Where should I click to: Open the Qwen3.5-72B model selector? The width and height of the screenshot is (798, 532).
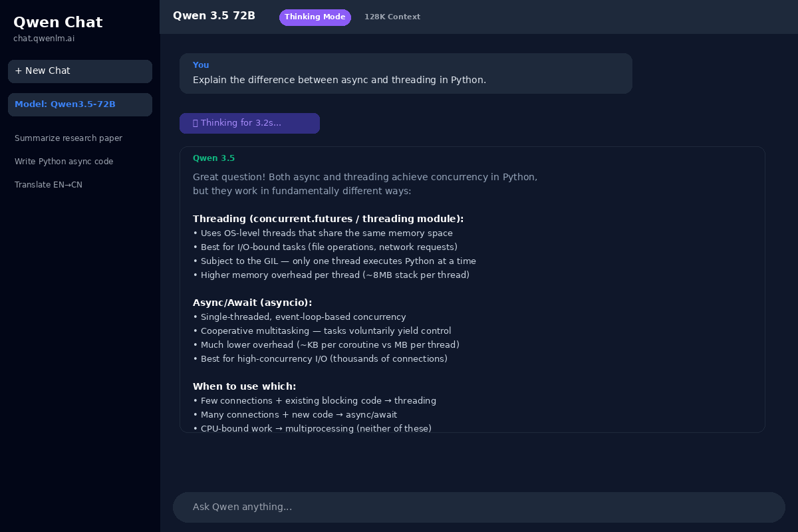tap(80, 104)
